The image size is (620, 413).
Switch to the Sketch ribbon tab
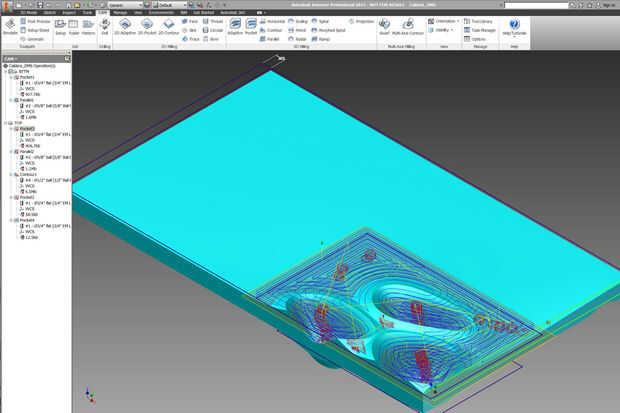50,13
